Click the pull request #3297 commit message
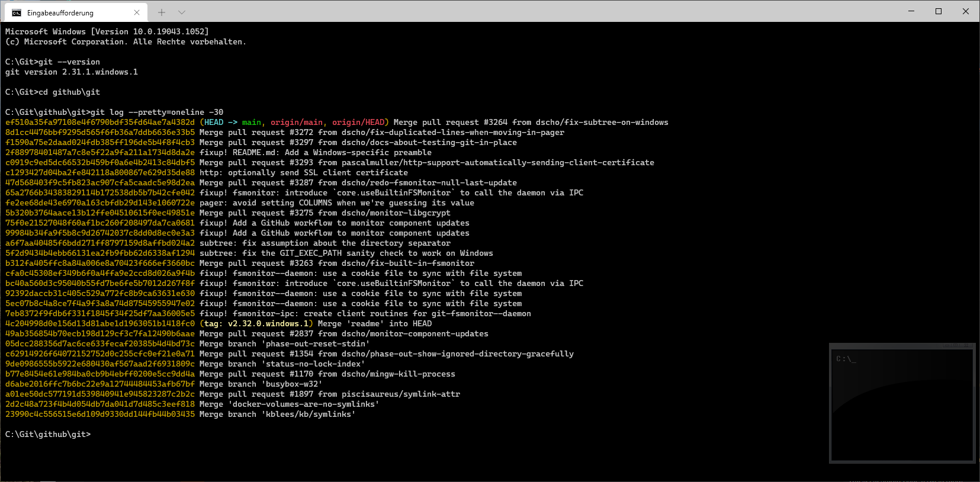The width and height of the screenshot is (980, 482). [358, 143]
